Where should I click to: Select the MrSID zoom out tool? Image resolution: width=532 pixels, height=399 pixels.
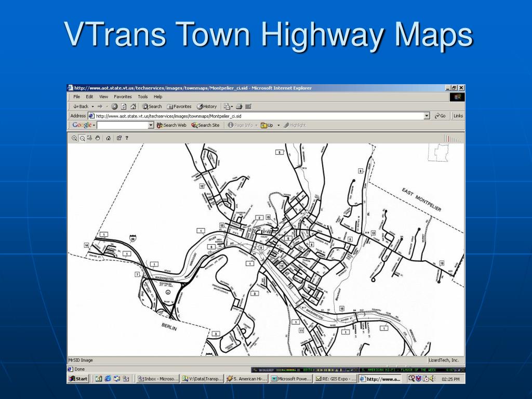coord(82,138)
